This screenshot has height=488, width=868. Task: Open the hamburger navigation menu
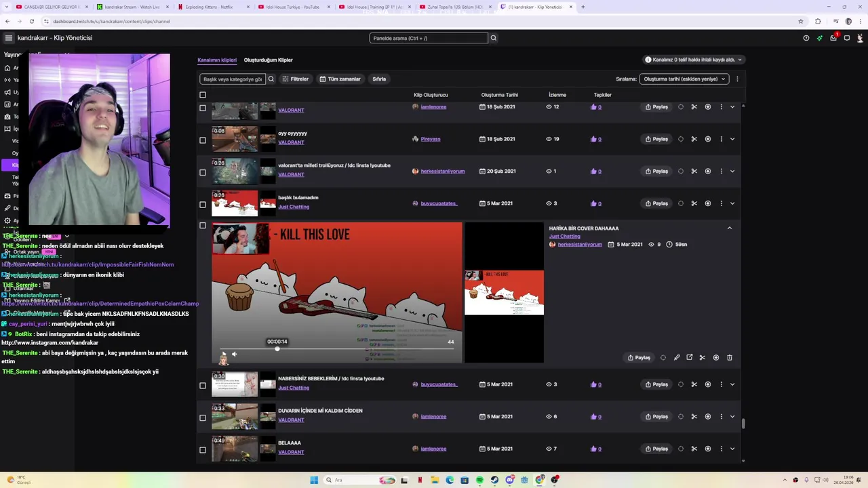pyautogui.click(x=8, y=38)
